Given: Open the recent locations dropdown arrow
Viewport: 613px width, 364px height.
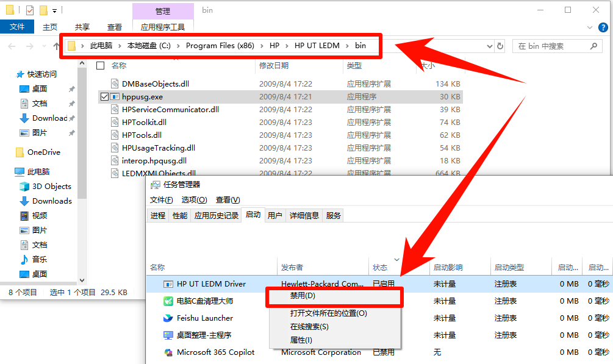Looking at the screenshot, I should 44,46.
